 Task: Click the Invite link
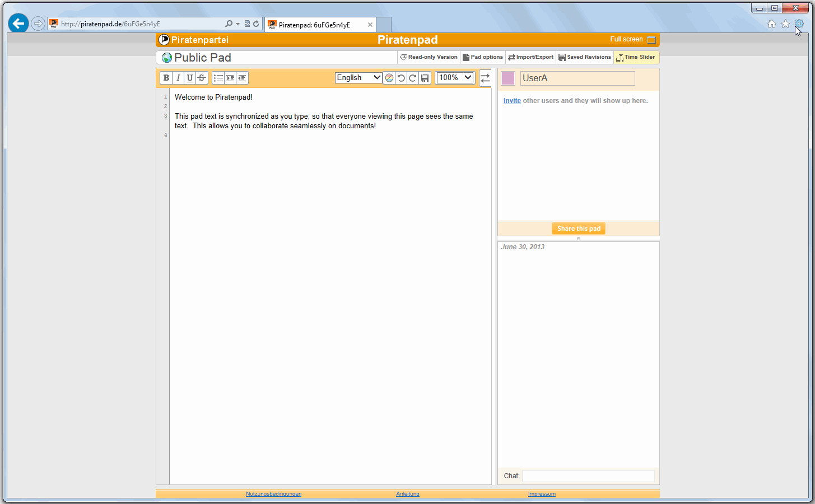coord(512,101)
